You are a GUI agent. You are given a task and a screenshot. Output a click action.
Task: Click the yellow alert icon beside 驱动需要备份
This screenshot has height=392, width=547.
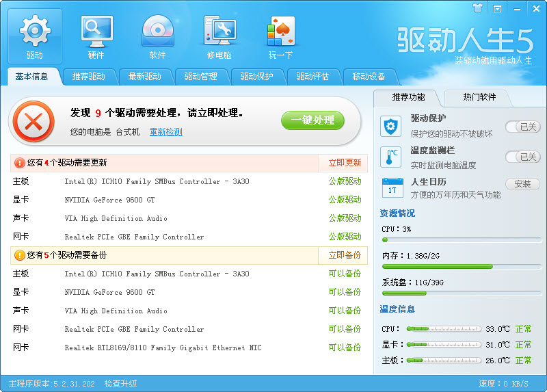20,255
